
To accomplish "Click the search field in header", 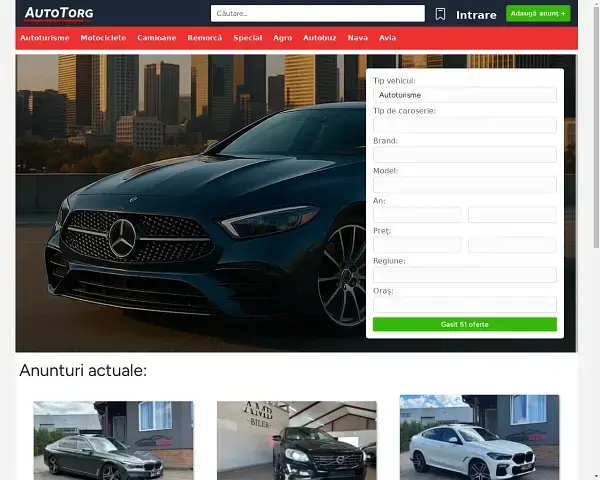I will (x=317, y=14).
